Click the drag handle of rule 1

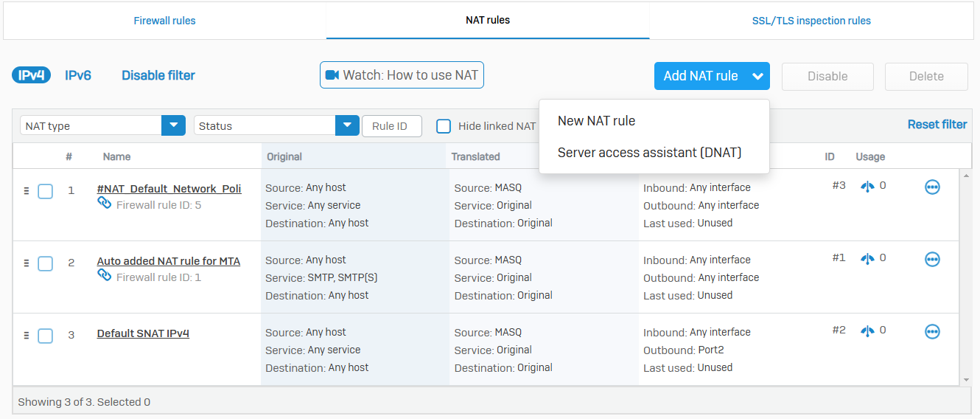point(27,190)
